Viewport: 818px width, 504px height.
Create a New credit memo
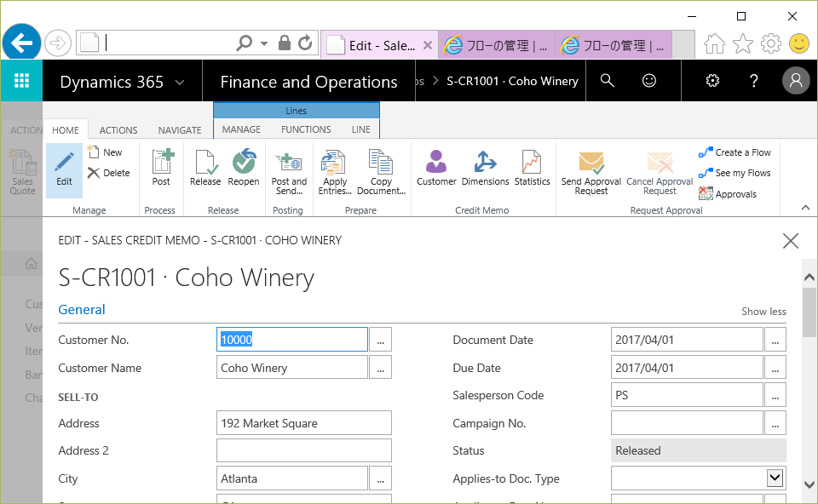106,152
